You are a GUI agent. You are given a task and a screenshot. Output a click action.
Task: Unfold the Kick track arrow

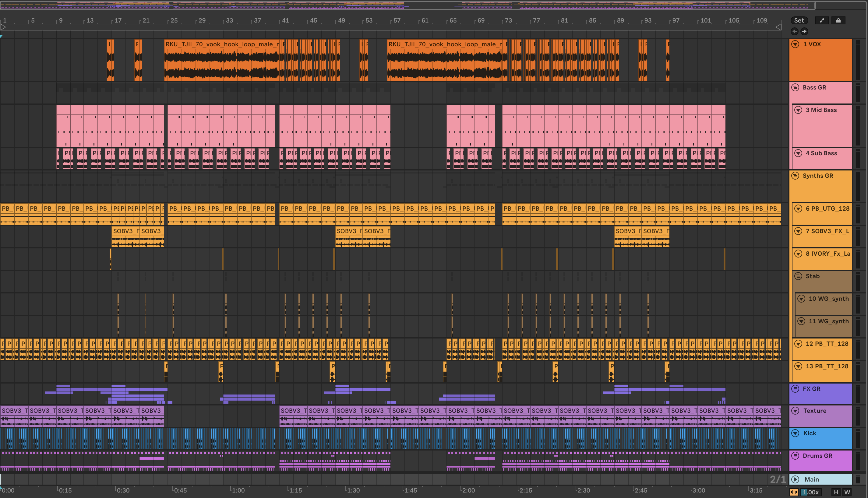point(796,433)
